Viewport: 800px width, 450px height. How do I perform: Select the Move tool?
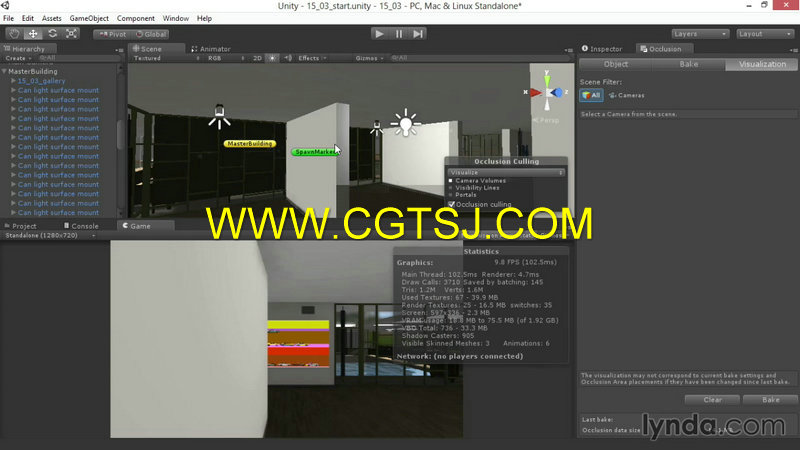click(33, 34)
